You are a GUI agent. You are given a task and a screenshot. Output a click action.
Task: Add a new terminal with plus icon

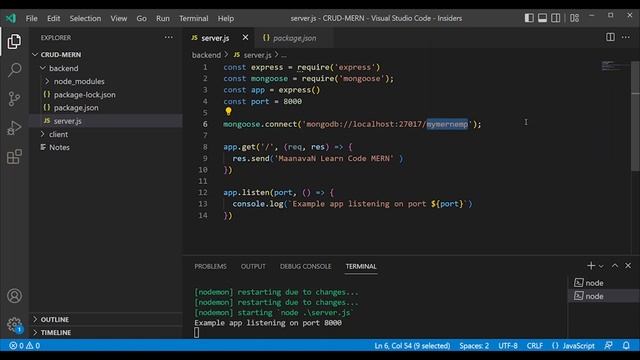(591, 266)
